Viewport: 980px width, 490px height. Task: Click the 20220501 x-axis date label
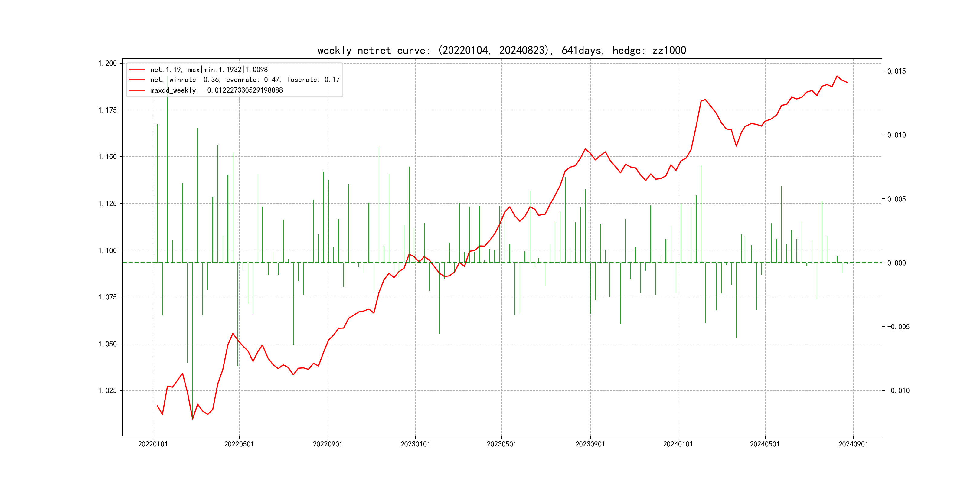[x=239, y=444]
